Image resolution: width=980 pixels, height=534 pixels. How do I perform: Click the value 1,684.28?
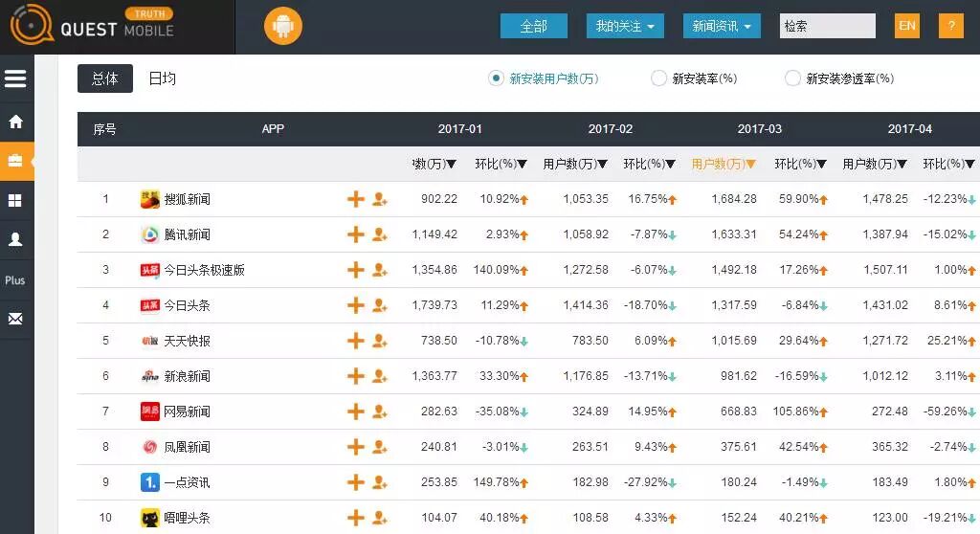point(734,199)
